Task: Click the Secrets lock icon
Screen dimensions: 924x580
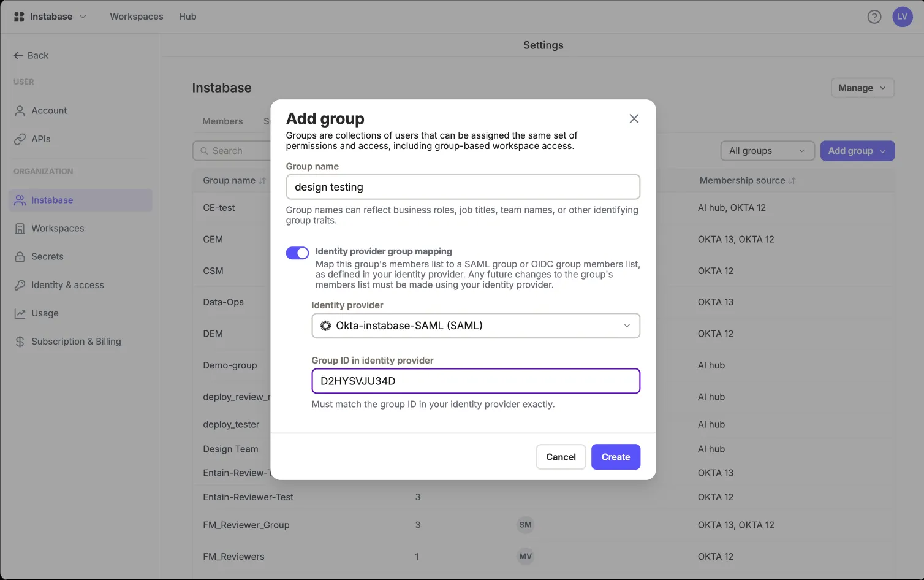Action: pos(20,257)
